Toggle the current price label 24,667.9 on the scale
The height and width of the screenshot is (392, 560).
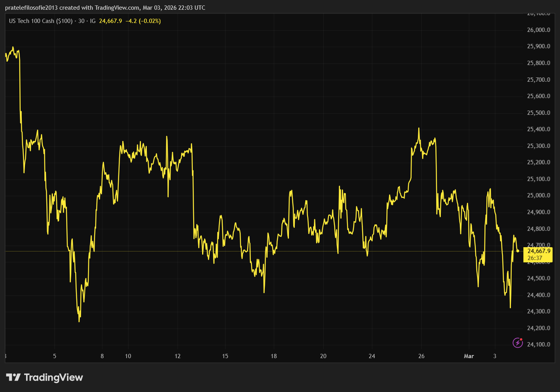tap(539, 251)
